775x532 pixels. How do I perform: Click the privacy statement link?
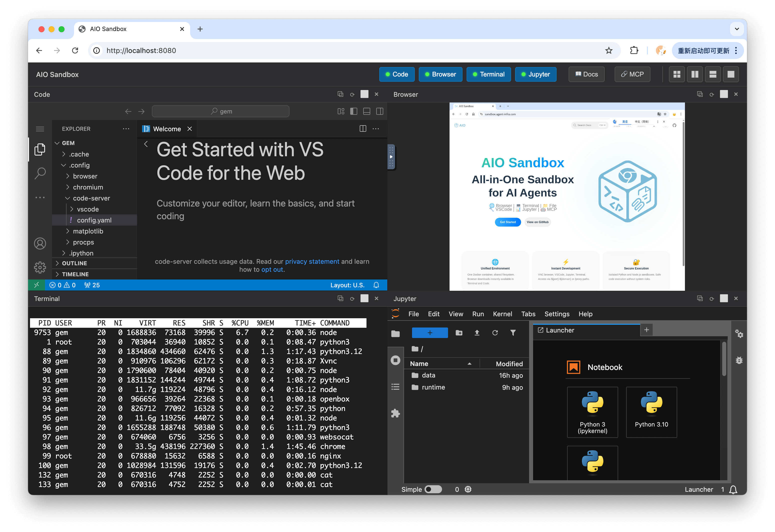tap(312, 261)
